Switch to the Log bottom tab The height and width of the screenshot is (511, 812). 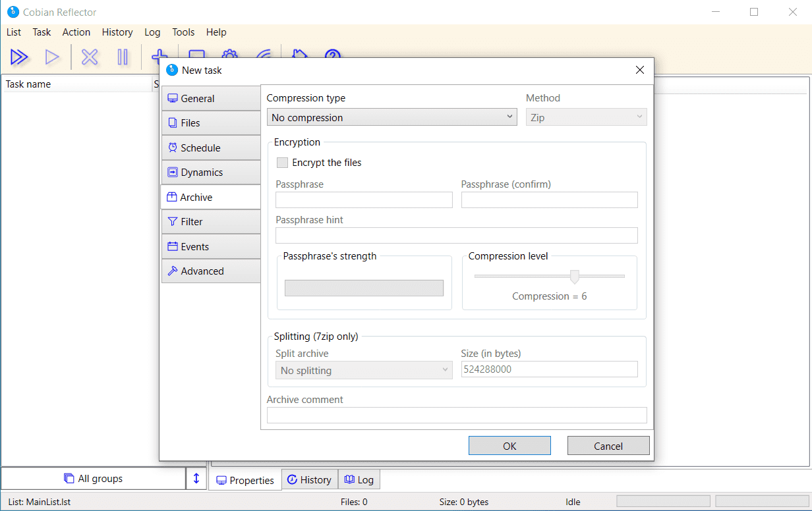point(359,479)
